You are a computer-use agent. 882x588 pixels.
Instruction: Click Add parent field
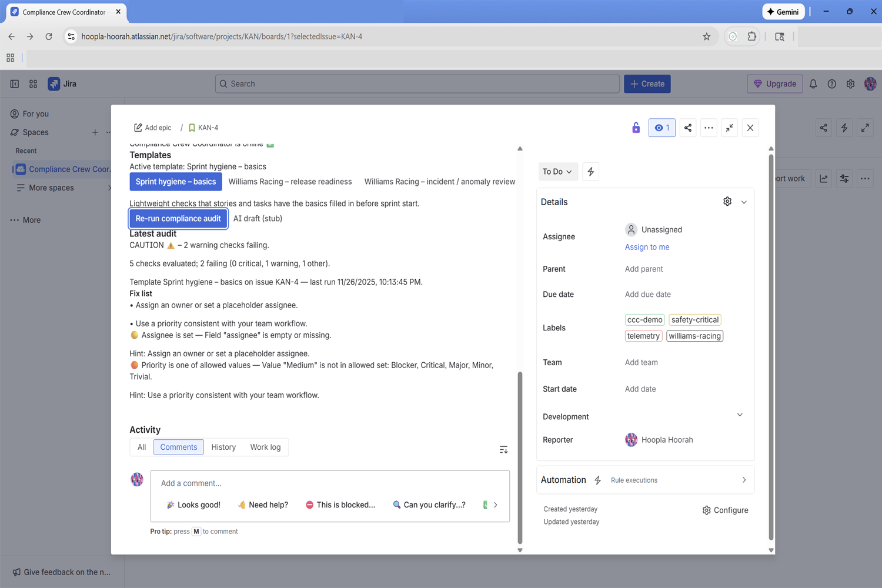coord(644,269)
